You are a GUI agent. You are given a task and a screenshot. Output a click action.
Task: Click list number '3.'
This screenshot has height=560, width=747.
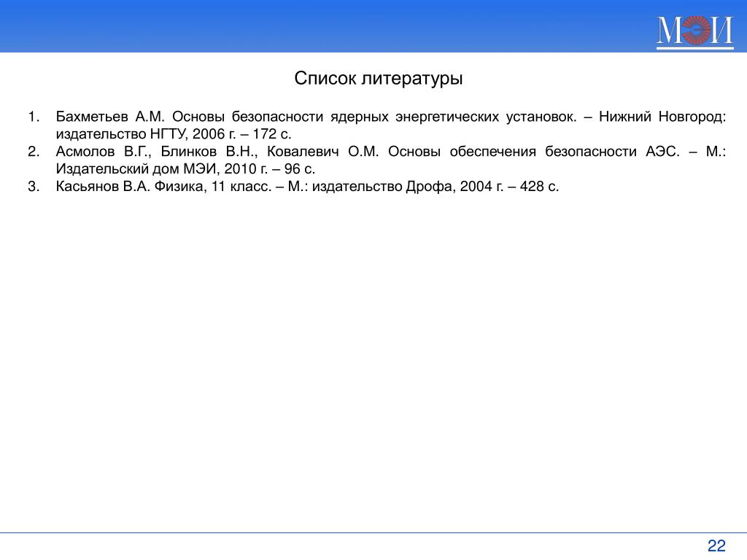(34, 186)
